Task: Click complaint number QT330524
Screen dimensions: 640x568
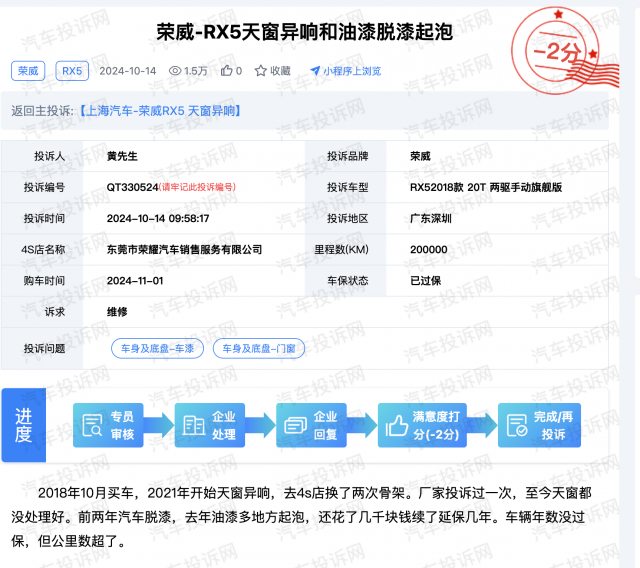Action: coord(132,187)
